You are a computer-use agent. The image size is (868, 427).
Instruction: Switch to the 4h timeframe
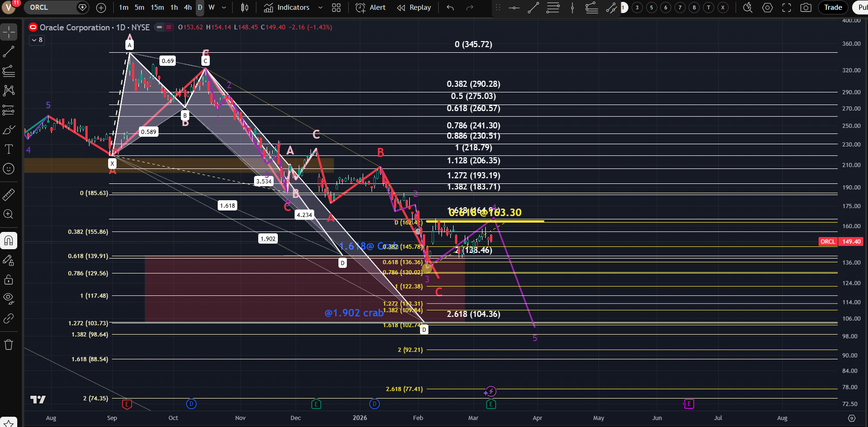pos(187,7)
